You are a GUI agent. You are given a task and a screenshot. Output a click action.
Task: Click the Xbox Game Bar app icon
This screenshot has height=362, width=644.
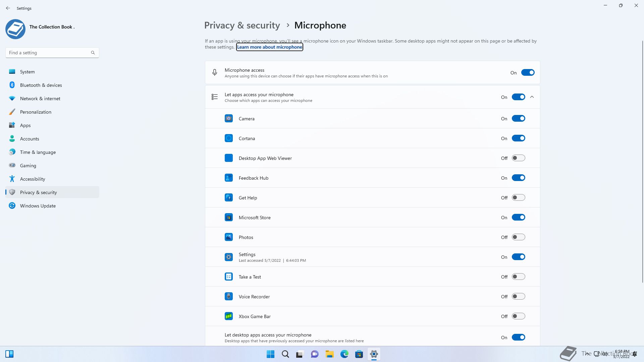coord(228,316)
